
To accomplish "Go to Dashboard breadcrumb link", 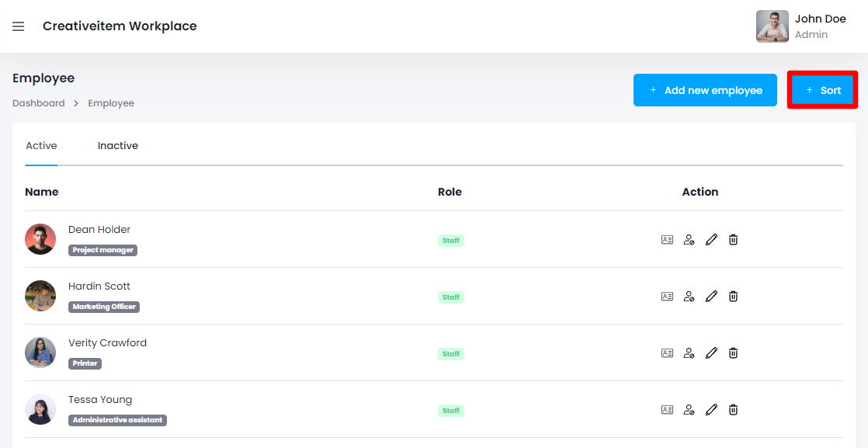I will 39,103.
